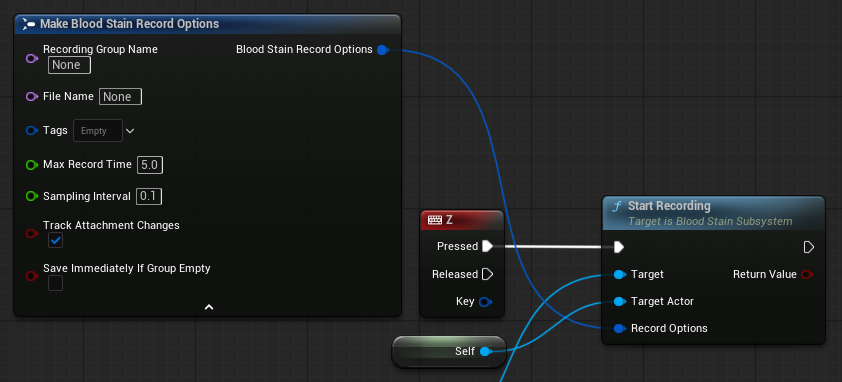Select the Z key event node title
842x382 pixels.
tap(449, 220)
